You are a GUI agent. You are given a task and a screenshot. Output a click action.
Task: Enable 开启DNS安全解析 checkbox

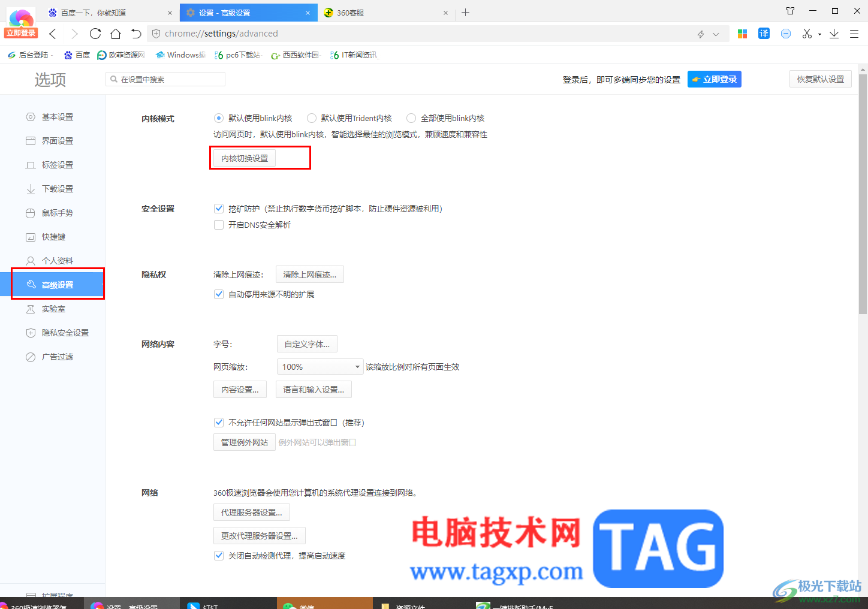(219, 225)
